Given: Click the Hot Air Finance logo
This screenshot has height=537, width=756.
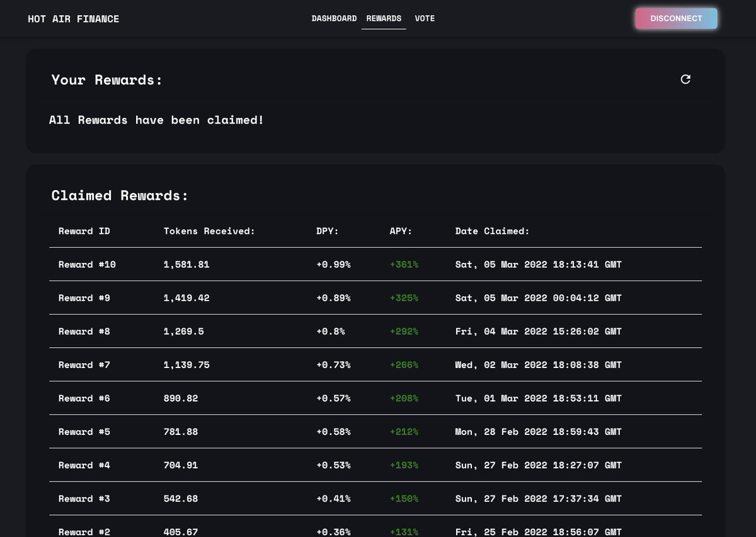Looking at the screenshot, I should pos(74,19).
